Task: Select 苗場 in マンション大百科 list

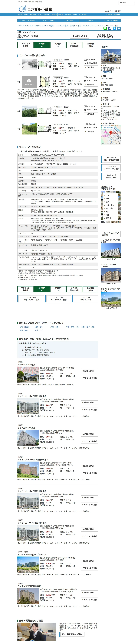Action: tap(108, 212)
